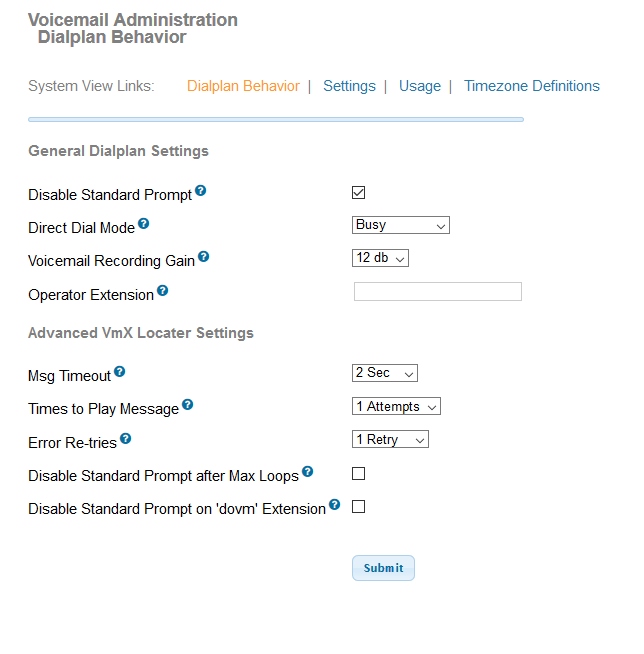Open the Msg Timeout 2 Sec dropdown

pos(385,373)
